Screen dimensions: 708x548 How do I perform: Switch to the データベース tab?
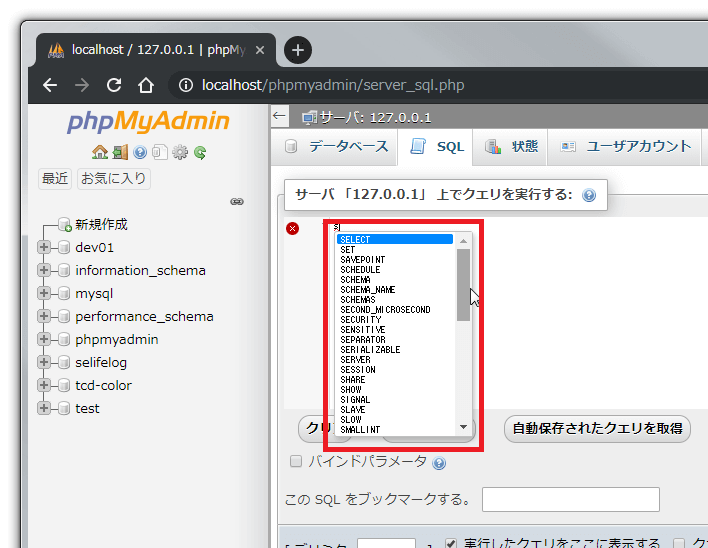[x=336, y=146]
